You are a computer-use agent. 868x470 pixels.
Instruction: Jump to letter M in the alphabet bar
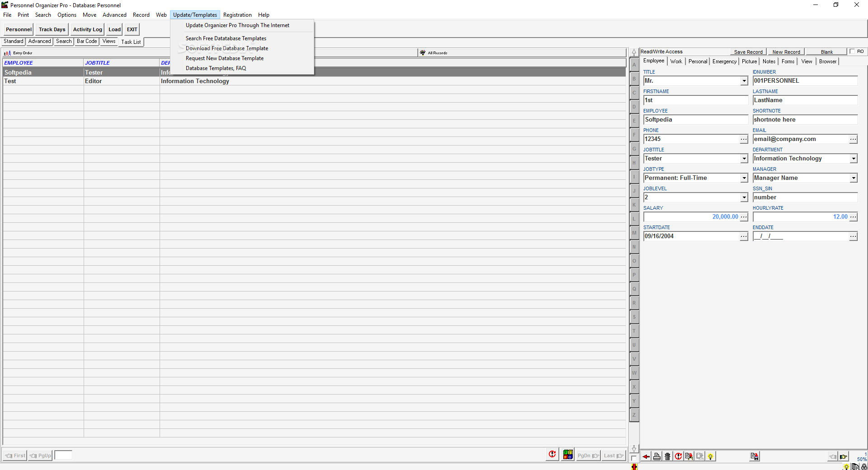pos(634,233)
